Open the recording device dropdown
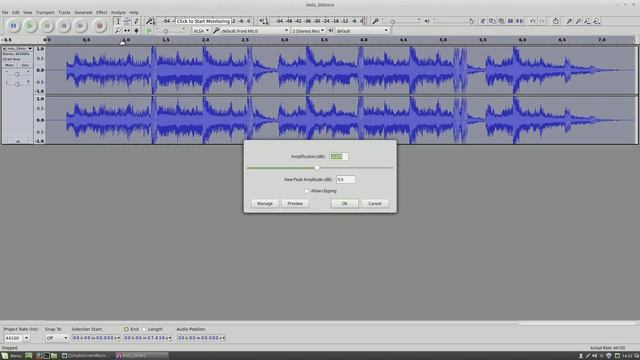 [255, 31]
